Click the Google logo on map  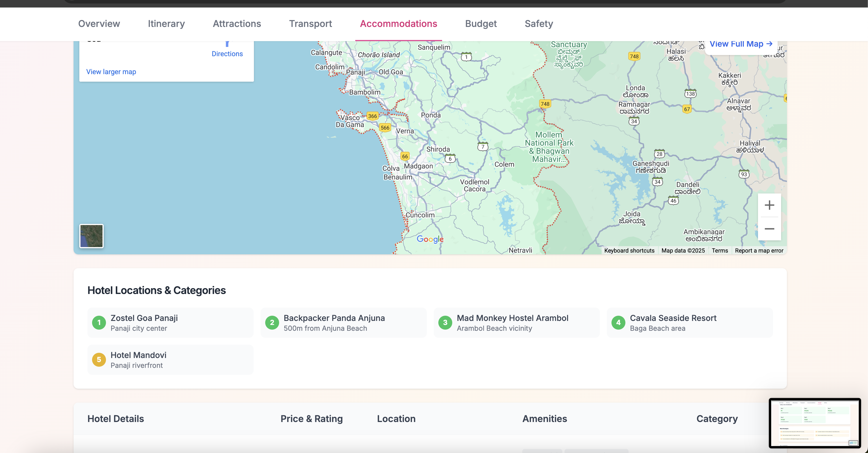coord(430,239)
